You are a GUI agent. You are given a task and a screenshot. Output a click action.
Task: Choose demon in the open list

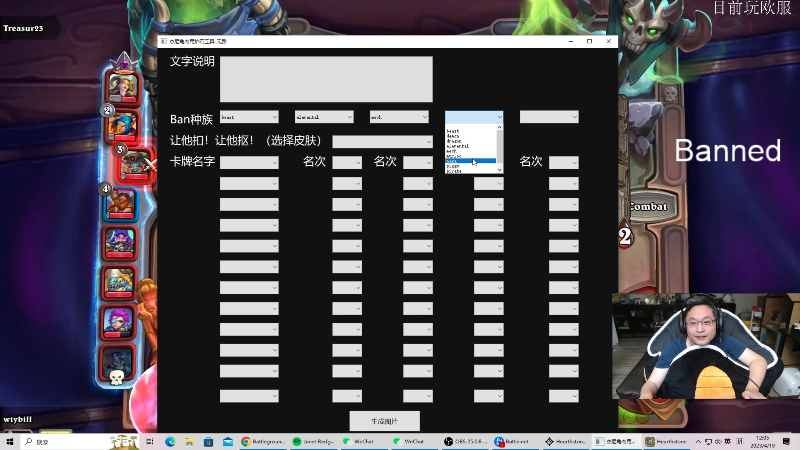coord(470,136)
